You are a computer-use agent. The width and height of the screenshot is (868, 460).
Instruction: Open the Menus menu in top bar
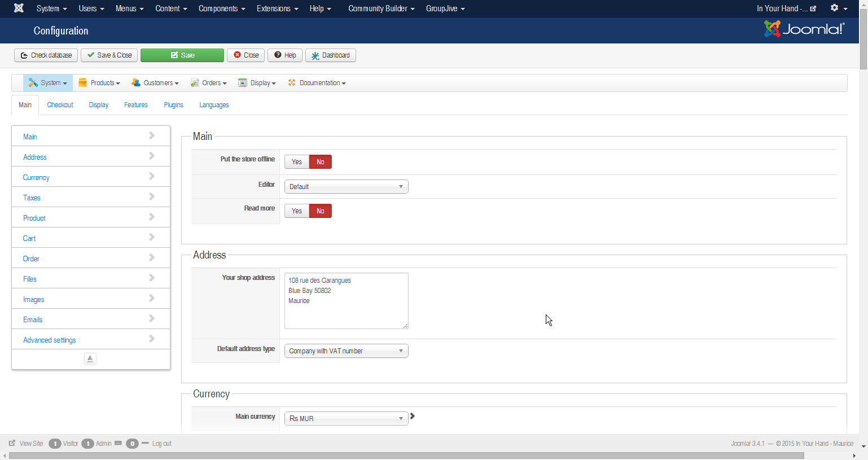(x=130, y=8)
